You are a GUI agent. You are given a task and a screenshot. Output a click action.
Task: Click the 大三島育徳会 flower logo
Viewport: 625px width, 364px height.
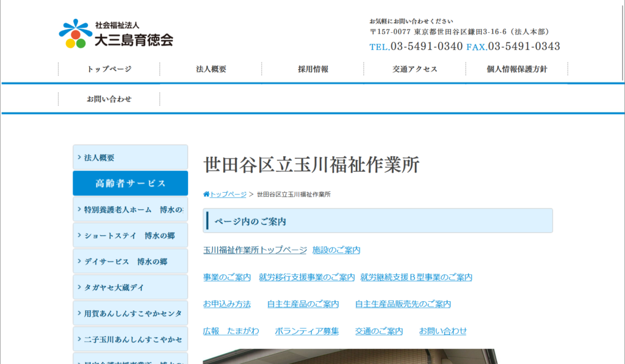(x=75, y=34)
